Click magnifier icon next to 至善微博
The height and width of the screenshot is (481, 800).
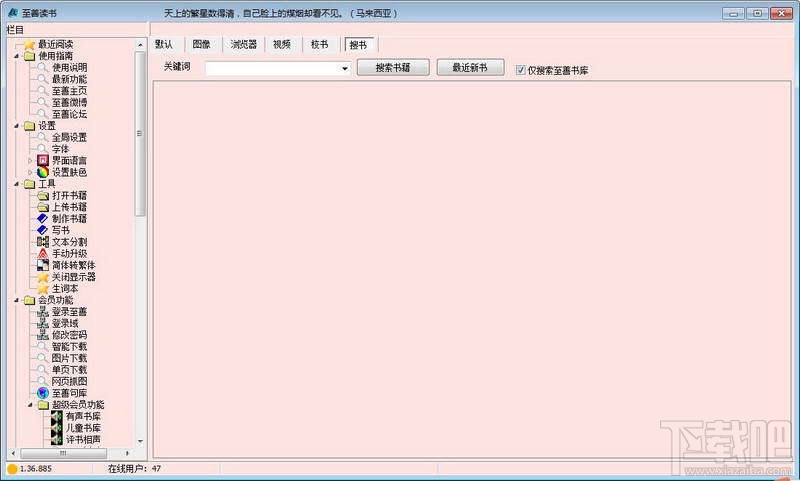click(42, 103)
